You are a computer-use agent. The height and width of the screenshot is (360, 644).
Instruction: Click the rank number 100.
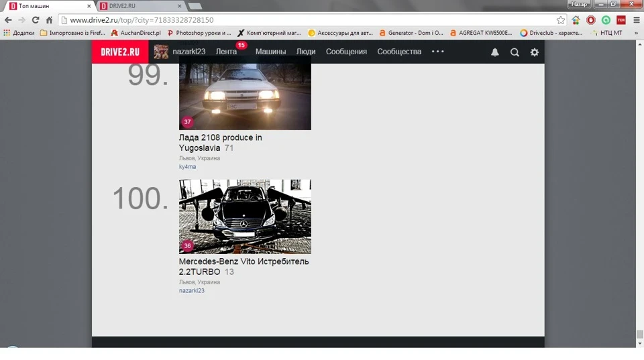click(140, 198)
